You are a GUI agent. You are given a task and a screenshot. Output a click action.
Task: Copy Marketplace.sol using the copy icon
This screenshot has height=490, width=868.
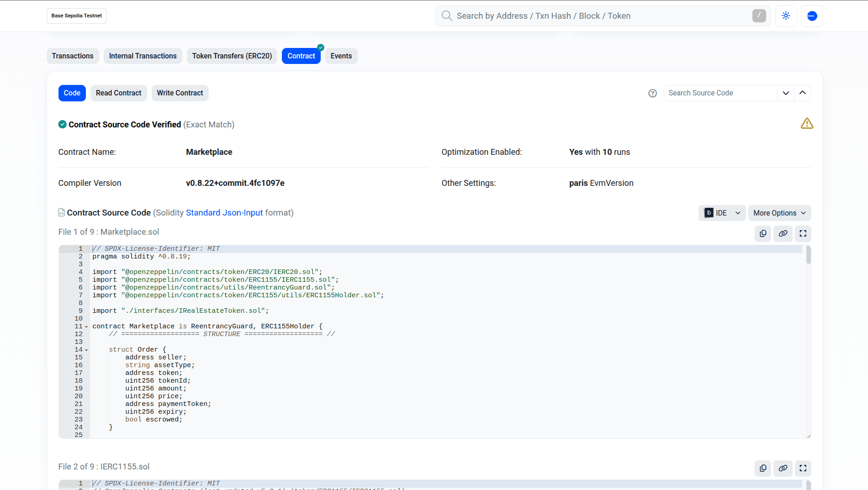tap(762, 233)
